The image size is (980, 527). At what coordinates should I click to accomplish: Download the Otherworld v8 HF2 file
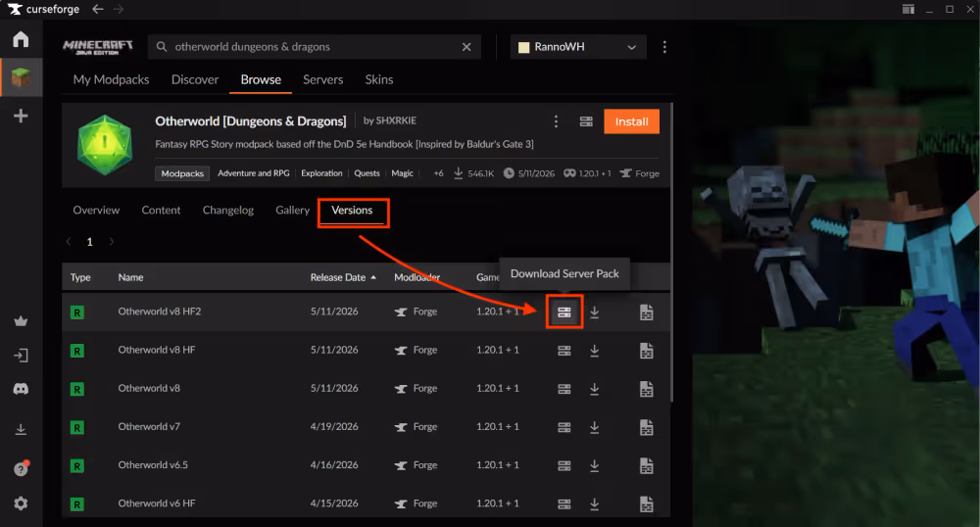click(595, 311)
